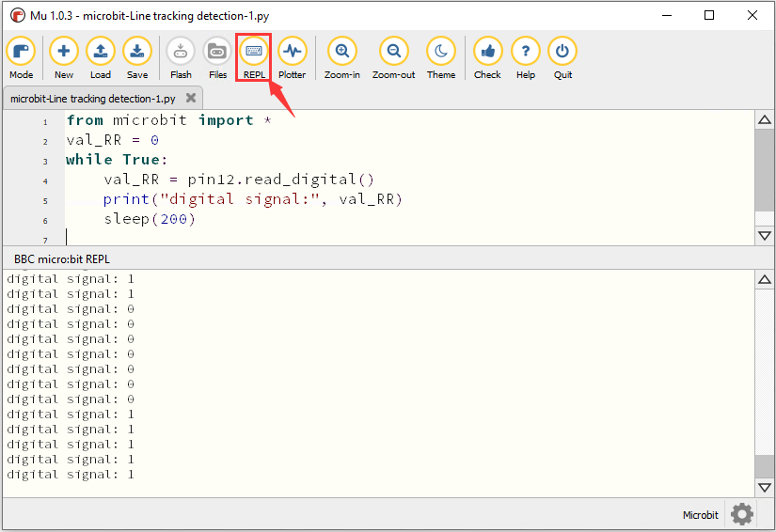Minimize the Mu window
The image size is (776, 532).
click(x=667, y=15)
